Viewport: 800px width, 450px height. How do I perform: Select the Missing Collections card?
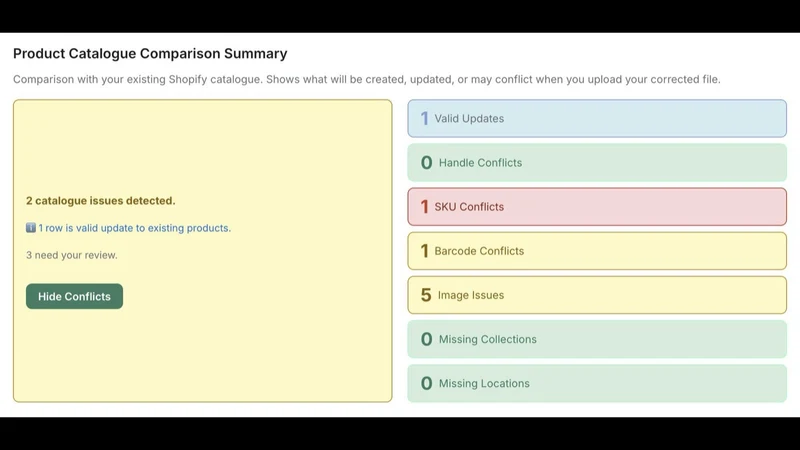[597, 339]
